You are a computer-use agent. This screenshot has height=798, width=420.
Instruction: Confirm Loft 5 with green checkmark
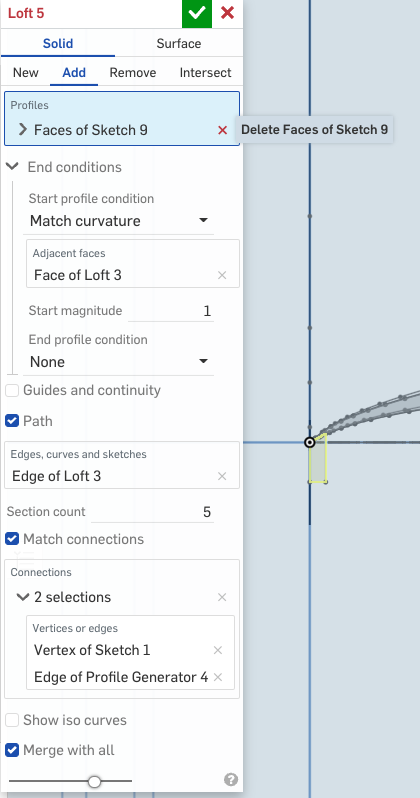tap(197, 14)
